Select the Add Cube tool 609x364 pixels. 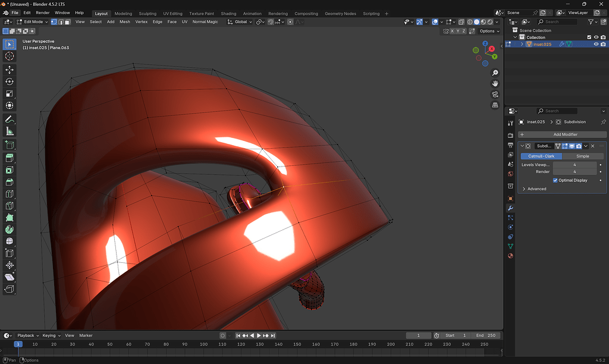[10, 145]
